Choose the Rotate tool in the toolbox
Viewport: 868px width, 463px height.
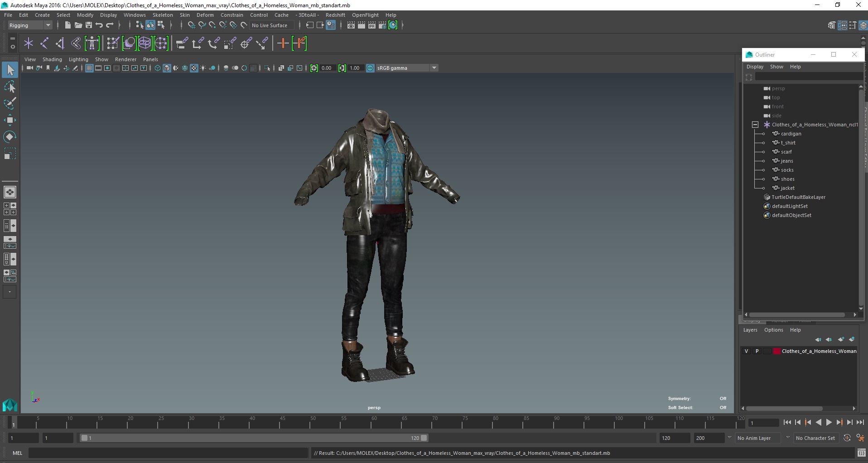pos(10,137)
